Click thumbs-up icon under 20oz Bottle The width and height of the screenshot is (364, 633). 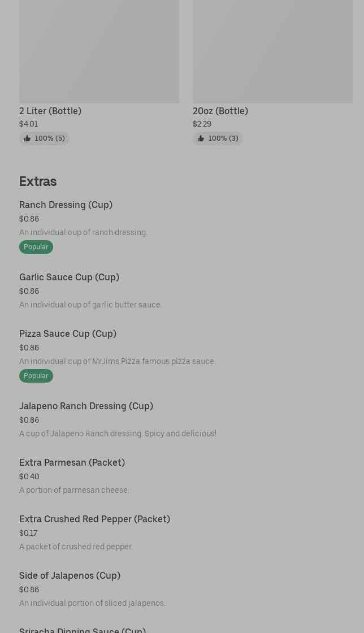[x=201, y=138]
